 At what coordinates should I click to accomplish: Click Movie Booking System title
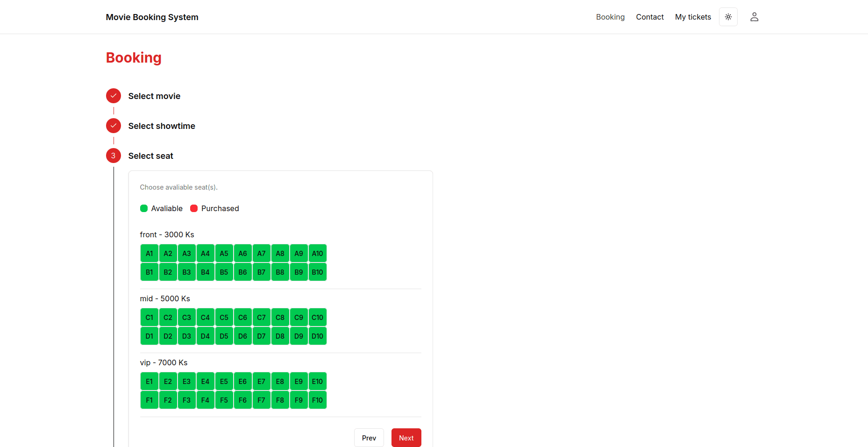(152, 17)
